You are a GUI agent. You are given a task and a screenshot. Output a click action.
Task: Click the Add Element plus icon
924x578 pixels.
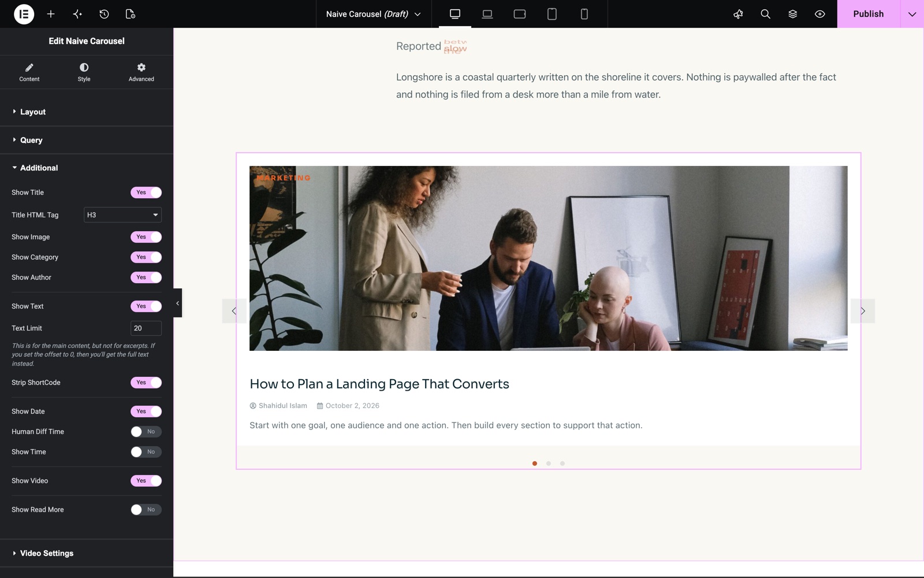tap(51, 14)
